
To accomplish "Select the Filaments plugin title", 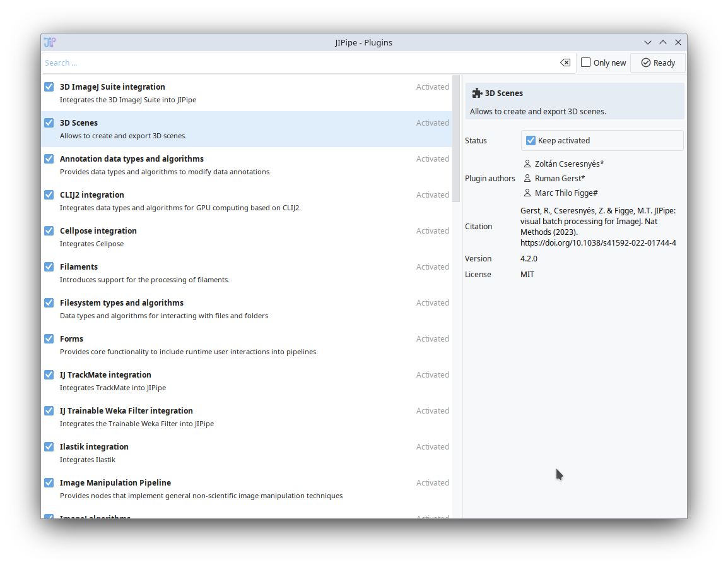I will point(78,267).
